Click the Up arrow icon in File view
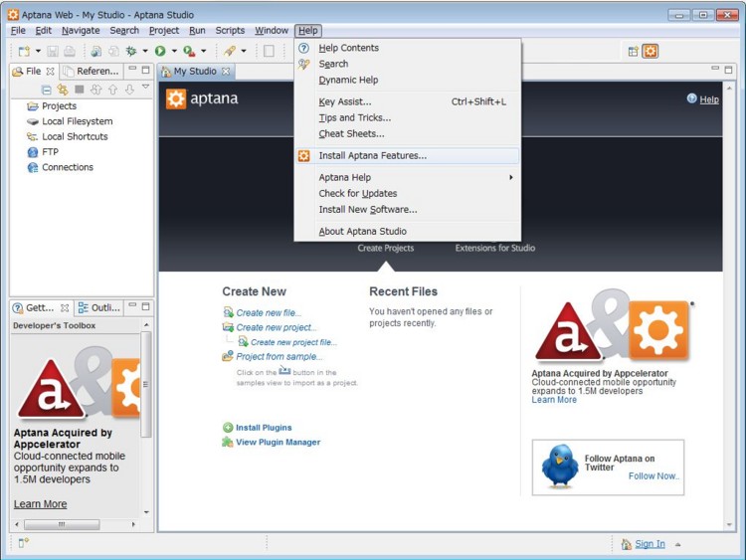 [x=112, y=90]
